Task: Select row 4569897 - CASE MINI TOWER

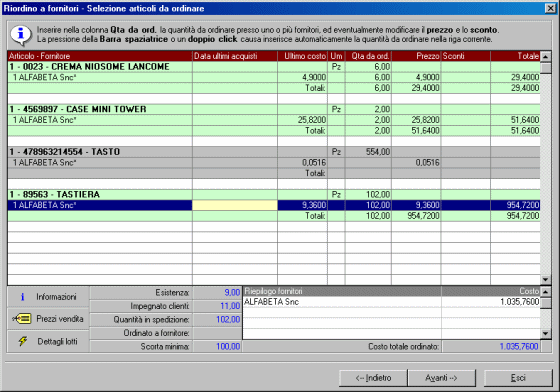Action: tap(274, 109)
